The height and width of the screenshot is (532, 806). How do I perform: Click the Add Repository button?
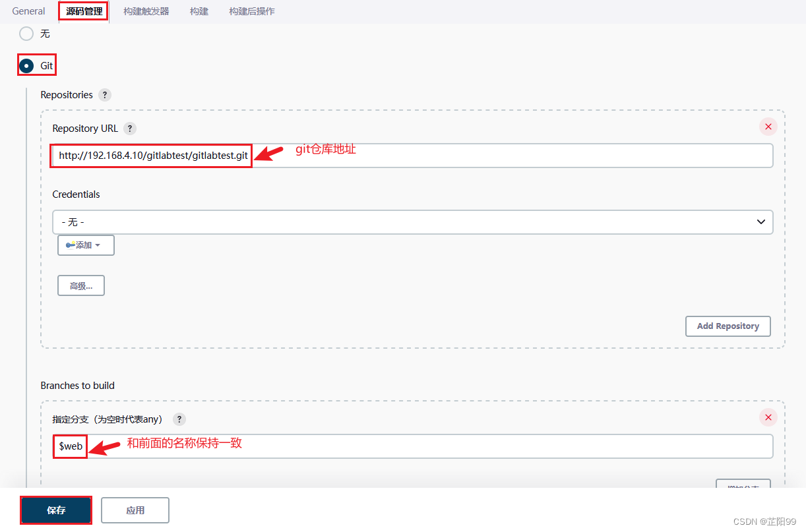point(728,326)
